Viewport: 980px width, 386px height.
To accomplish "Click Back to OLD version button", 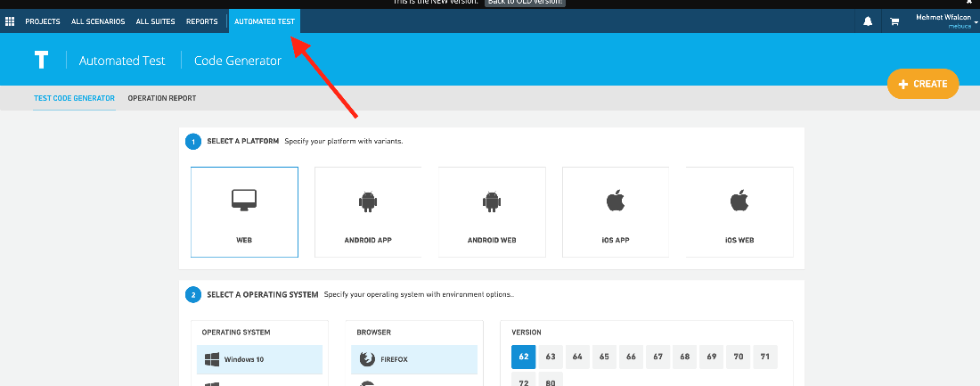I will coord(525,3).
